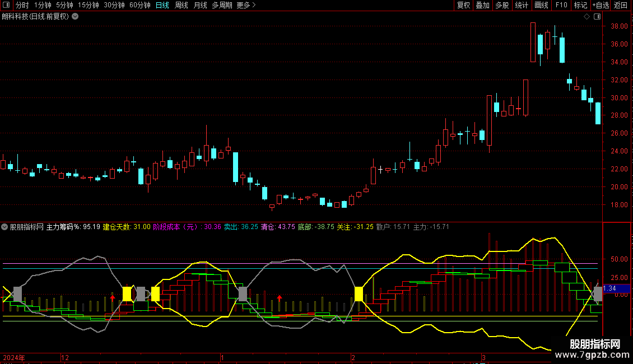Select the 60分钟 period tab

(139, 5)
